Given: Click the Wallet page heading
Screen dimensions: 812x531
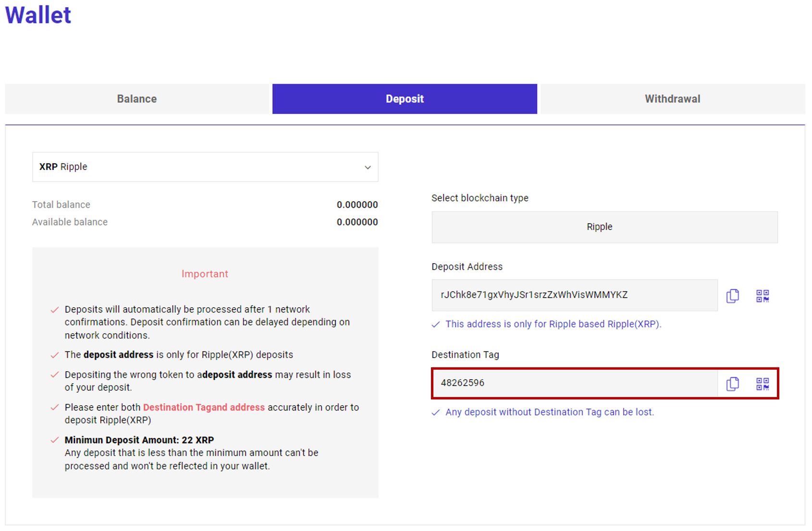Looking at the screenshot, I should point(38,15).
